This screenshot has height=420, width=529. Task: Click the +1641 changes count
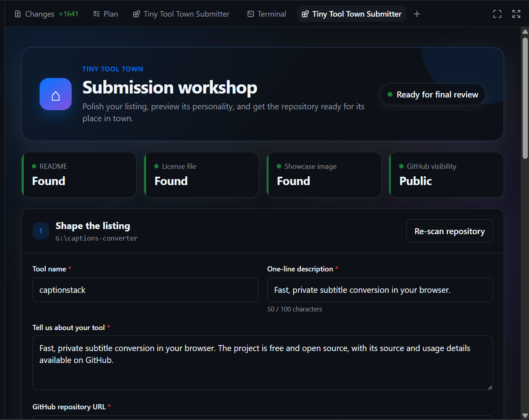tap(69, 14)
